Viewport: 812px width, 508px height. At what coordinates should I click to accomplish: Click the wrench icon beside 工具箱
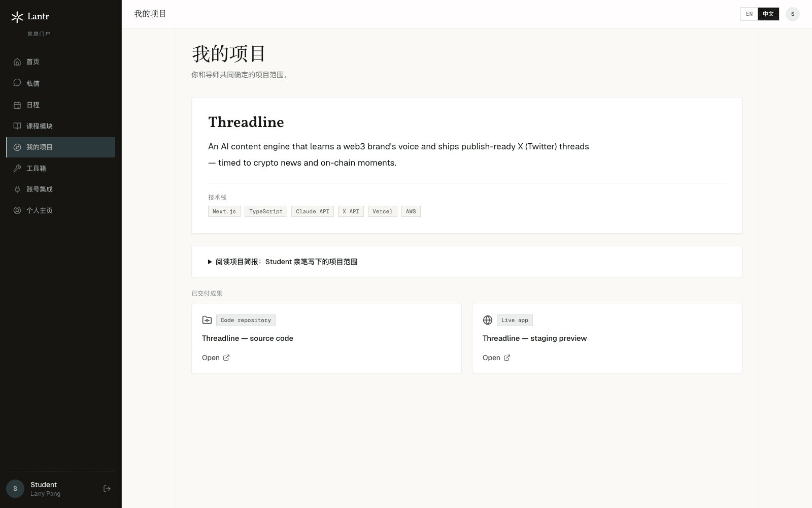coord(17,168)
